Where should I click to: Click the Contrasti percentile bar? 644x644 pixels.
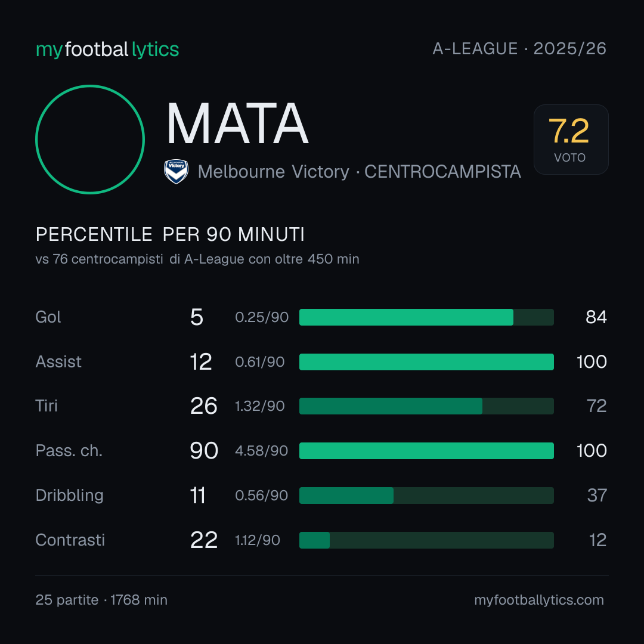click(x=426, y=540)
